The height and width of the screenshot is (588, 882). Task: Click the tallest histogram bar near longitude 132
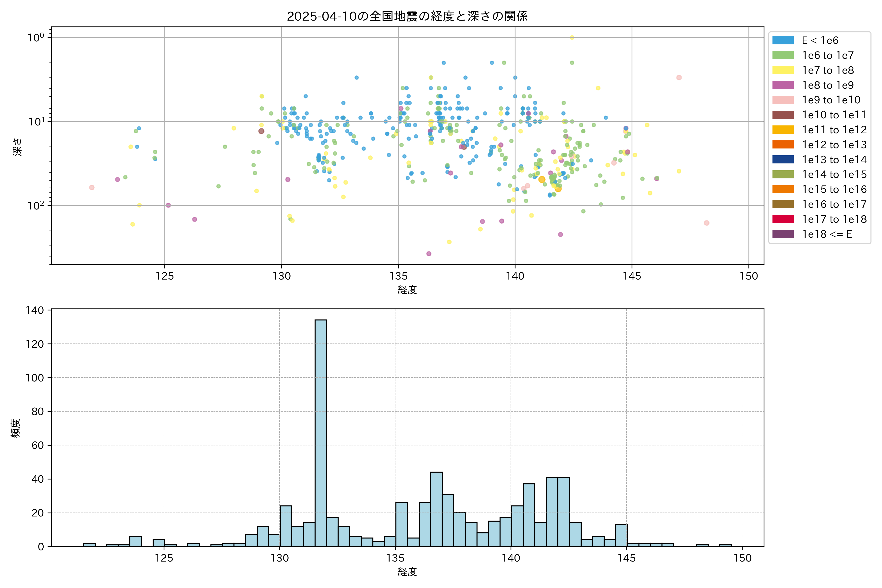321,433
